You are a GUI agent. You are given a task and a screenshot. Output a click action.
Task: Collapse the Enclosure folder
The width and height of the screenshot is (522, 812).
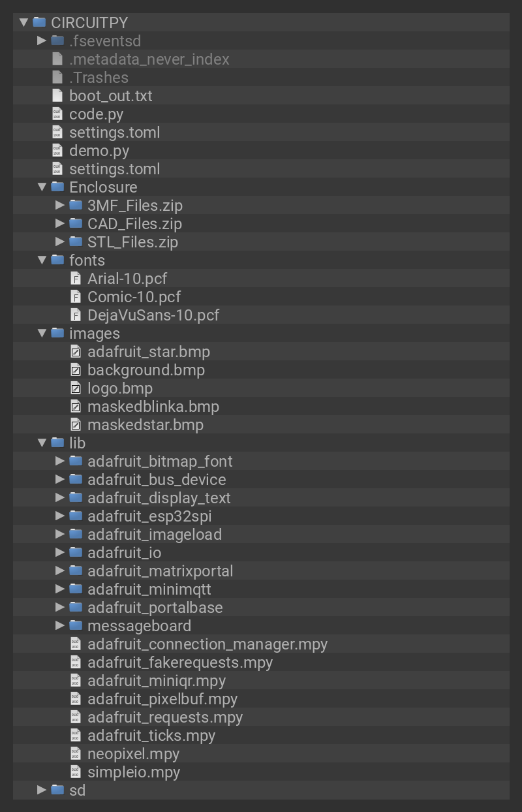click(x=42, y=187)
